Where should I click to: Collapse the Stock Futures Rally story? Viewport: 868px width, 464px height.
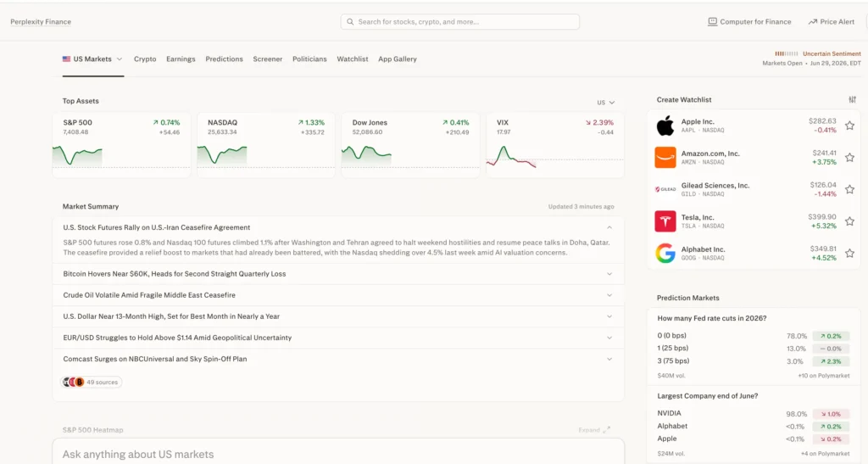[609, 227]
